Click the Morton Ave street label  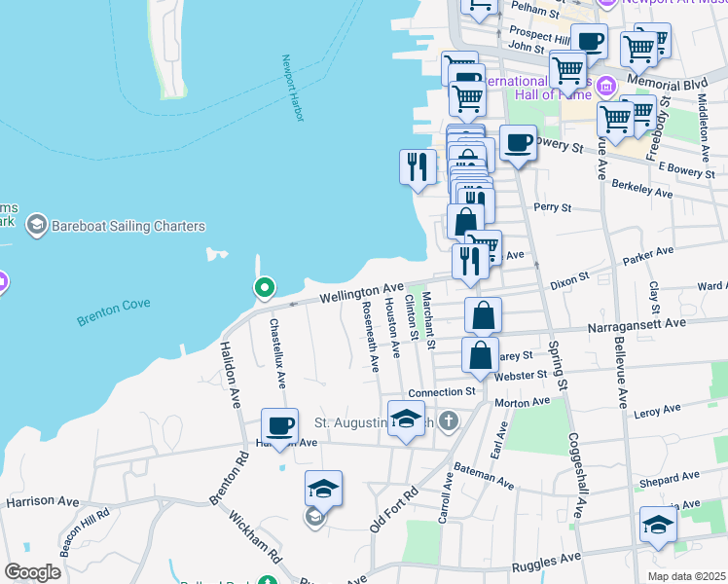coord(523,402)
